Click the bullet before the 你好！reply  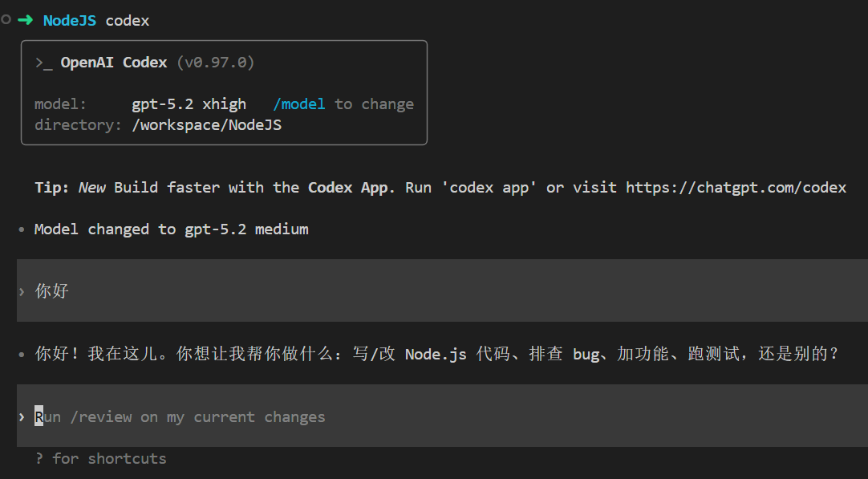[22, 354]
